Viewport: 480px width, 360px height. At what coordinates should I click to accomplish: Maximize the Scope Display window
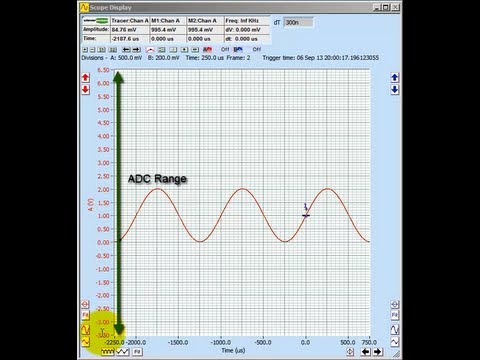tap(386, 7)
